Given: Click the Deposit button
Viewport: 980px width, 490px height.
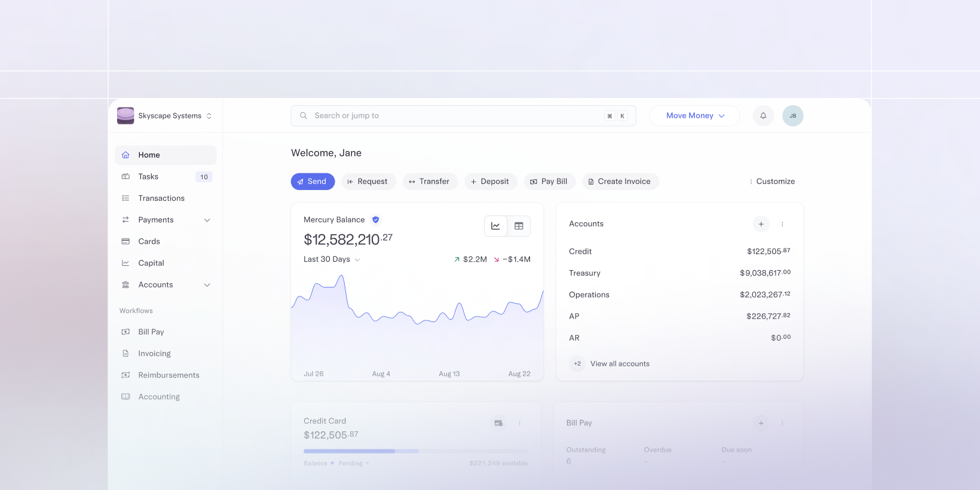Looking at the screenshot, I should point(491,182).
